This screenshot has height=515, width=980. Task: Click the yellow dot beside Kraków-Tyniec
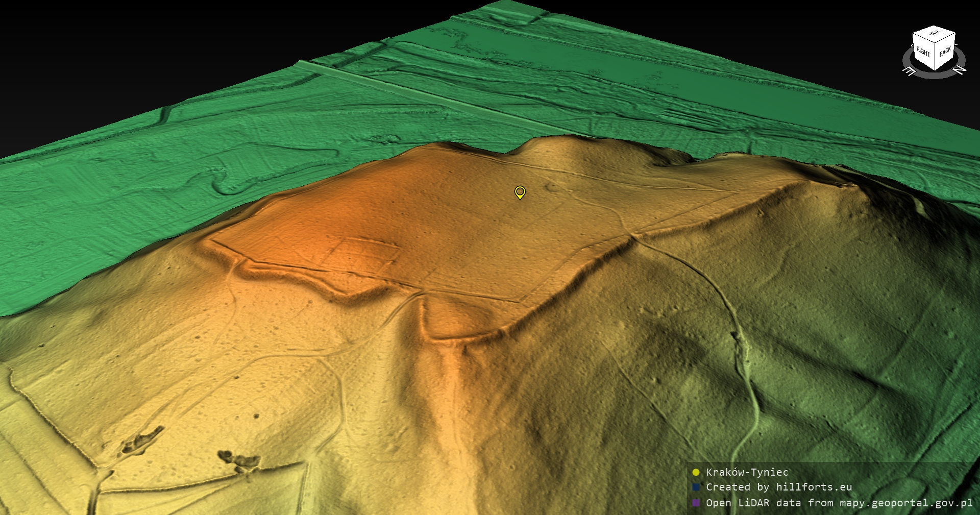point(696,472)
